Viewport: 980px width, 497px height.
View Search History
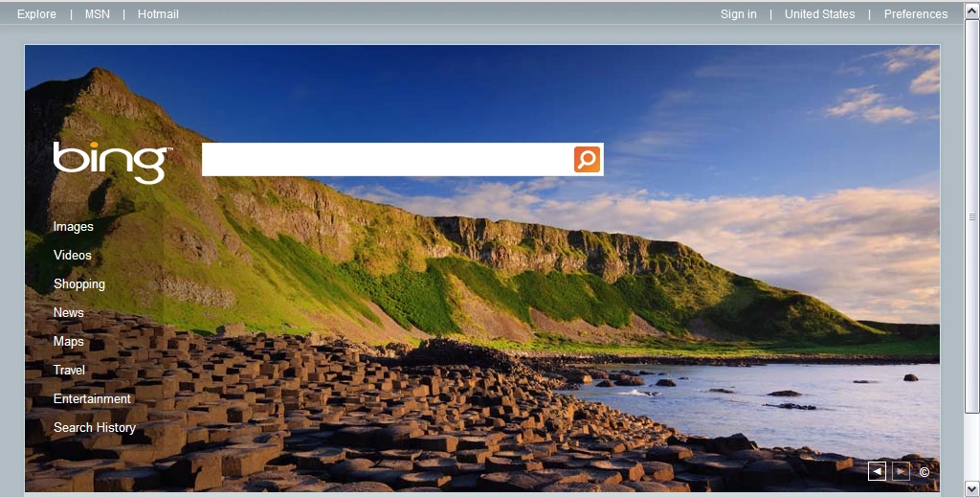(x=95, y=428)
